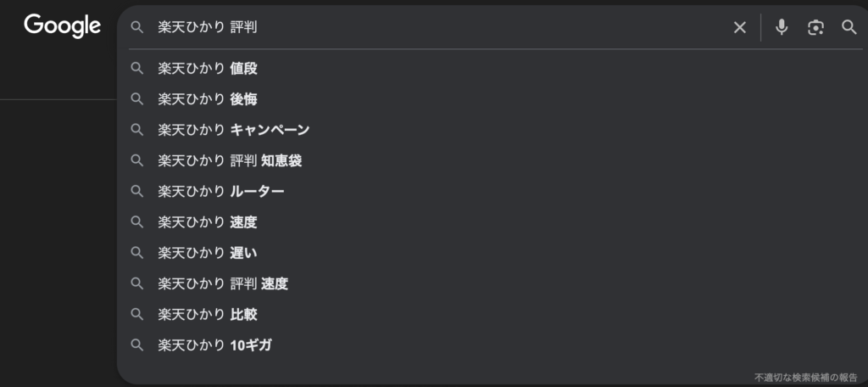The height and width of the screenshot is (387, 868).
Task: Click the 楽天ひかり 速度 suggestion
Action: [208, 222]
